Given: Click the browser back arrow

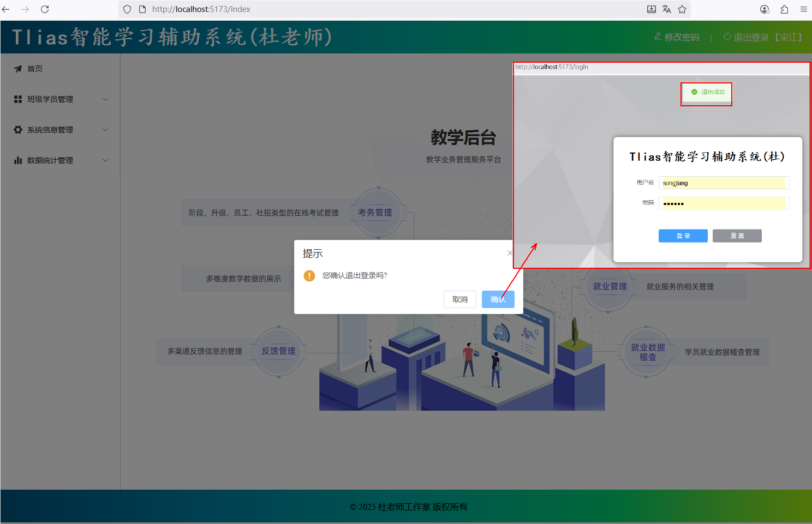Looking at the screenshot, I should [6, 9].
